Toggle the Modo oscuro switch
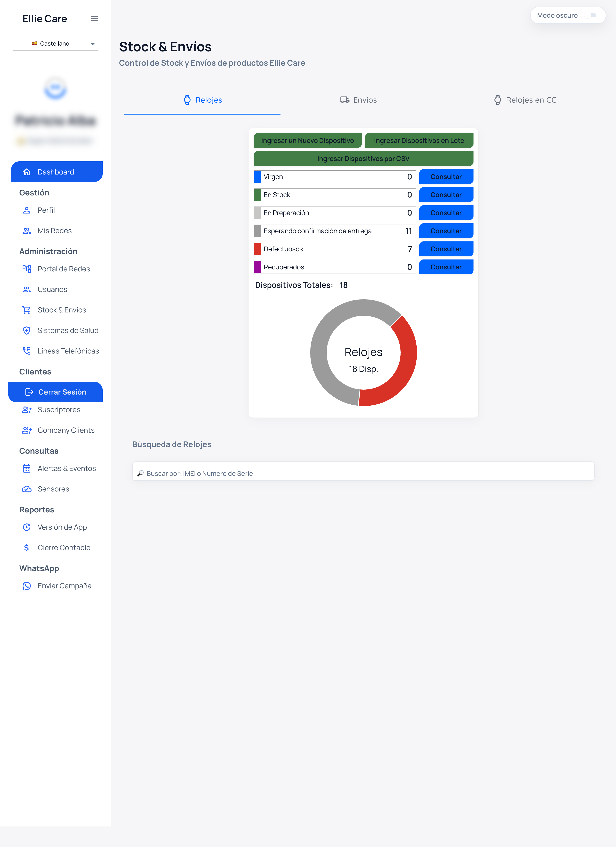This screenshot has height=847, width=616. point(591,15)
